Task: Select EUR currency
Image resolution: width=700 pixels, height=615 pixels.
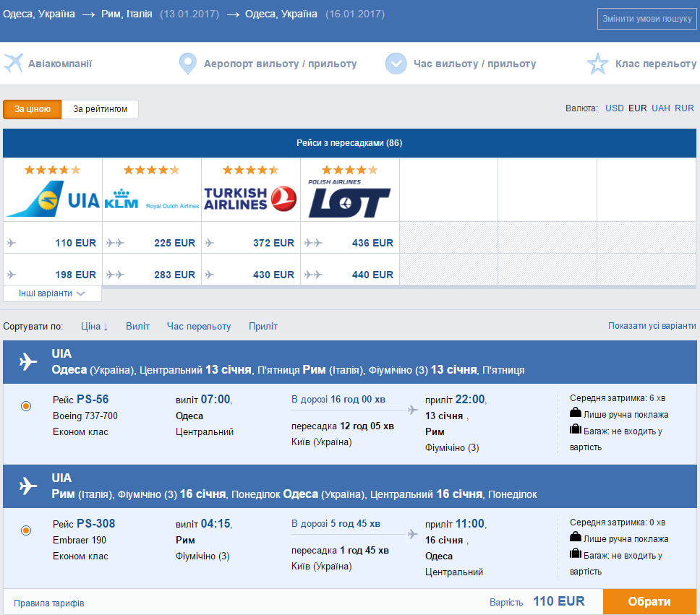Action: click(638, 108)
